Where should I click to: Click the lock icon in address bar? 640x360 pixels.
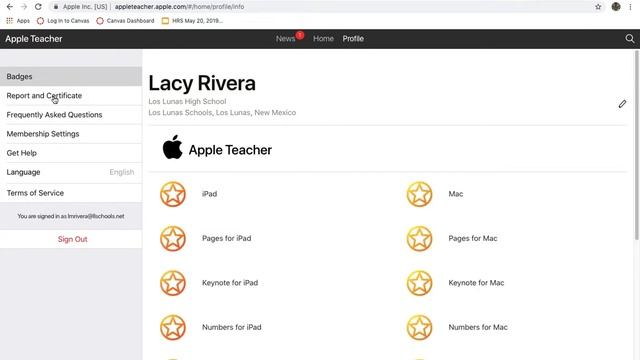[56, 7]
